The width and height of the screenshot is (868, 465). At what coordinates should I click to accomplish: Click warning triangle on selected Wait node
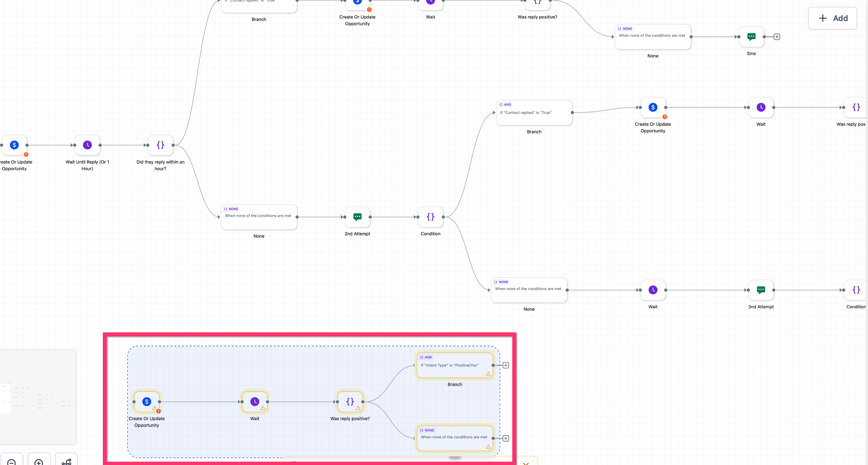tap(262, 408)
